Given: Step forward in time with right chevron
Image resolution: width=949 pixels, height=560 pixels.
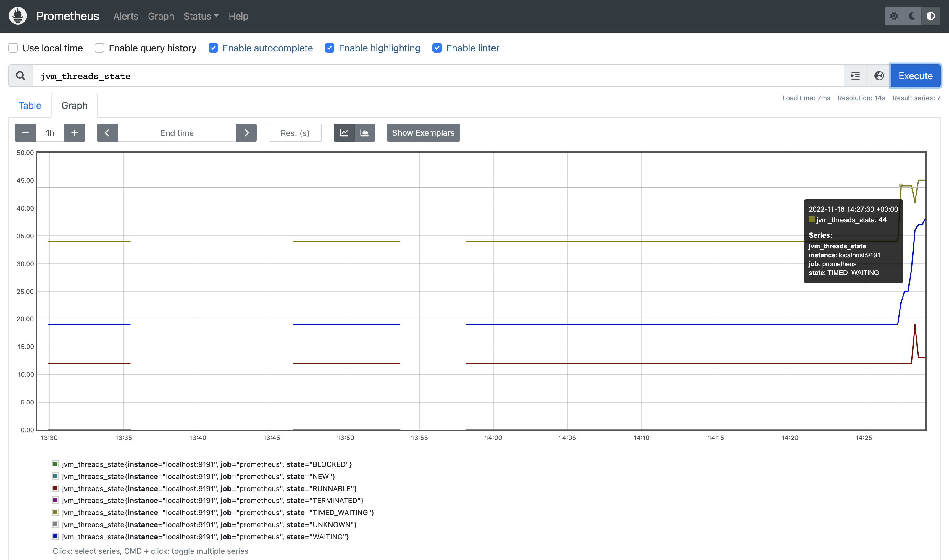Looking at the screenshot, I should point(246,133).
